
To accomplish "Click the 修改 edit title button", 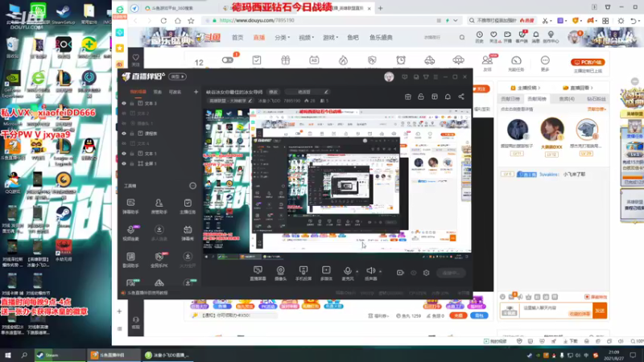I will click(x=273, y=92).
